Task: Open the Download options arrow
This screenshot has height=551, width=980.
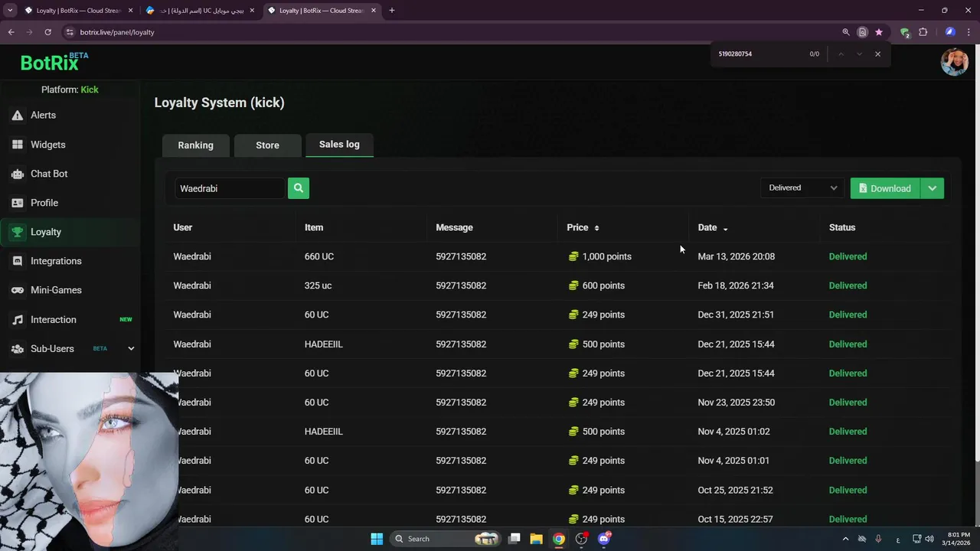Action: coord(932,188)
